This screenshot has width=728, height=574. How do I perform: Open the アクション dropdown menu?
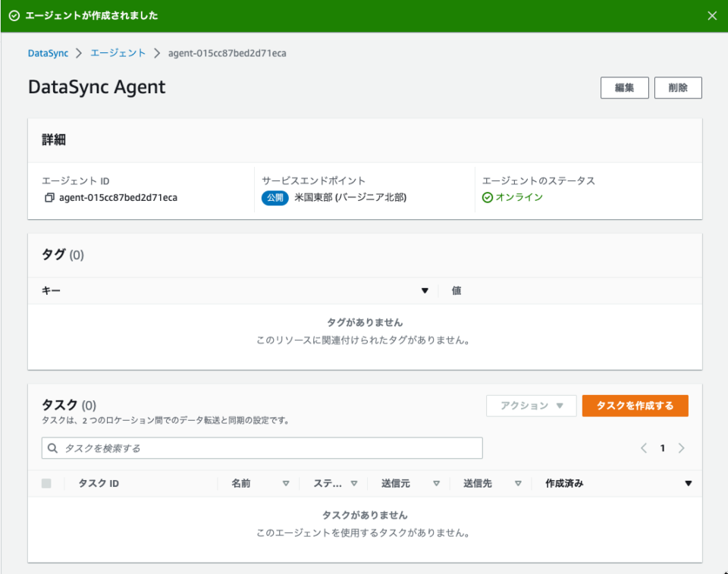(x=531, y=405)
